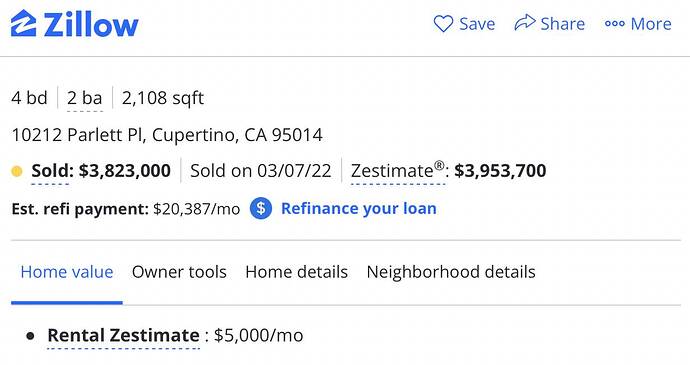Viewport: 690px width, 365px height.
Task: Click the underlined 2 ba text
Action: pos(84,98)
